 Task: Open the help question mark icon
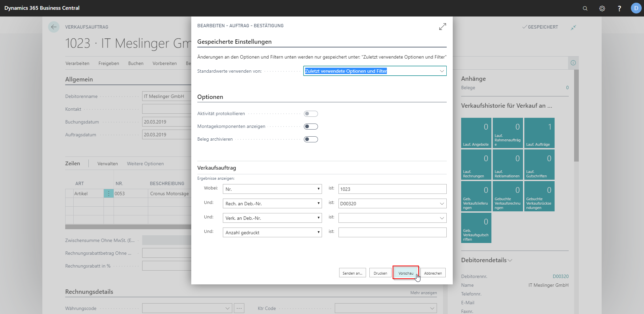[x=619, y=8]
